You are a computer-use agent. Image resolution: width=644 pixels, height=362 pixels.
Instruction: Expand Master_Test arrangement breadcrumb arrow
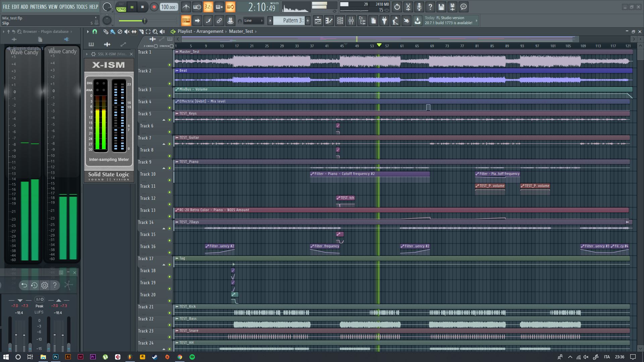pos(256,32)
